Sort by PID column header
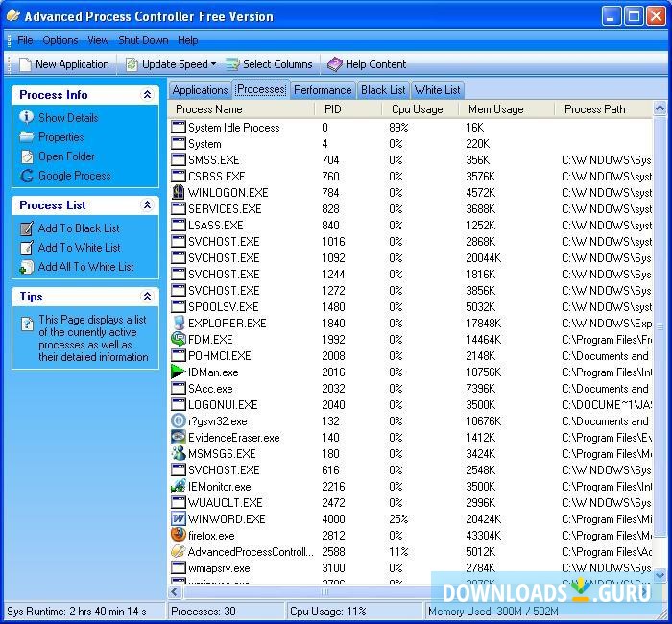Image resolution: width=672 pixels, height=624 pixels. coord(348,109)
